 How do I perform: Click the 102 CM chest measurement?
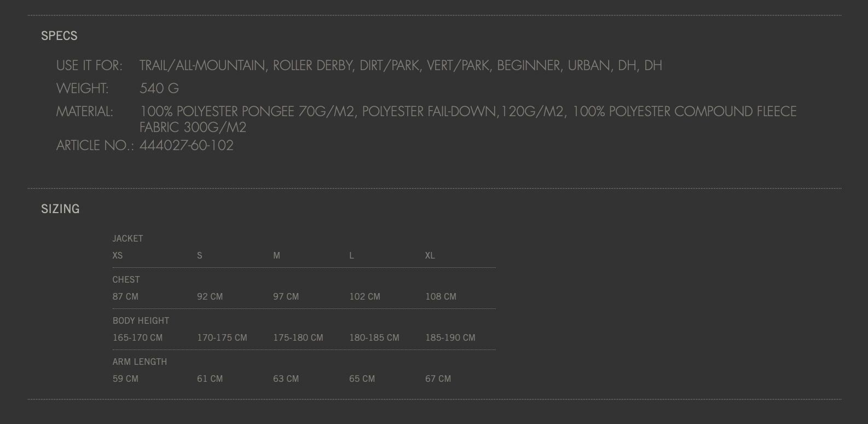pyautogui.click(x=364, y=296)
